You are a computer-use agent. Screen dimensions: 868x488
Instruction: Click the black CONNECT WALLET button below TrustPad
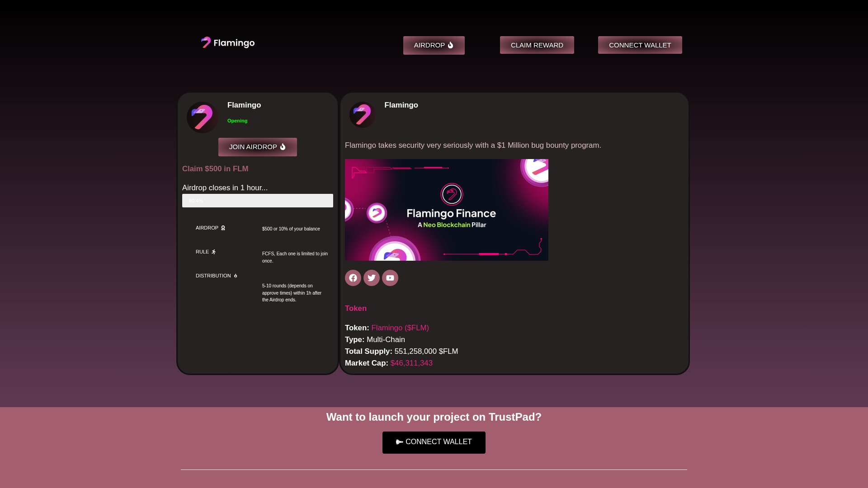434,442
